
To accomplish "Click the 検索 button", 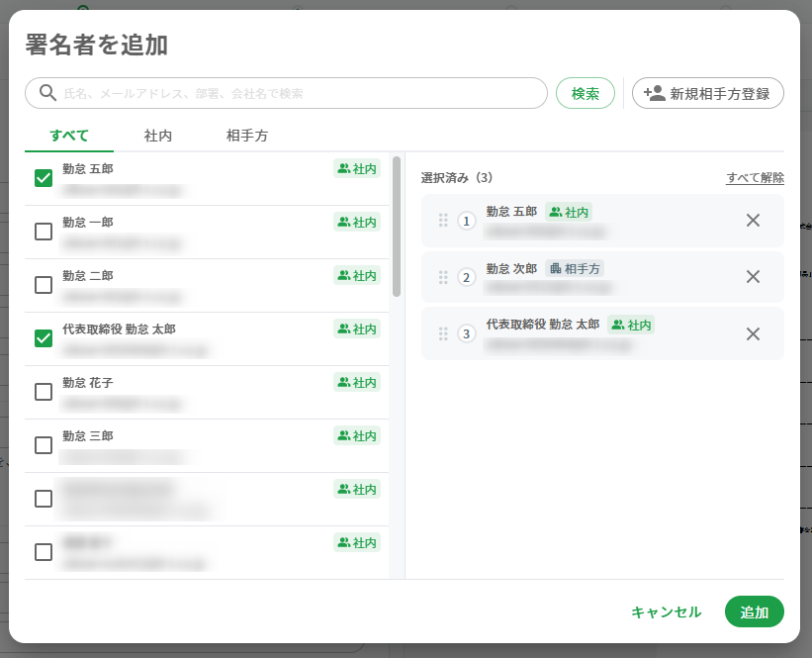I will 586,93.
